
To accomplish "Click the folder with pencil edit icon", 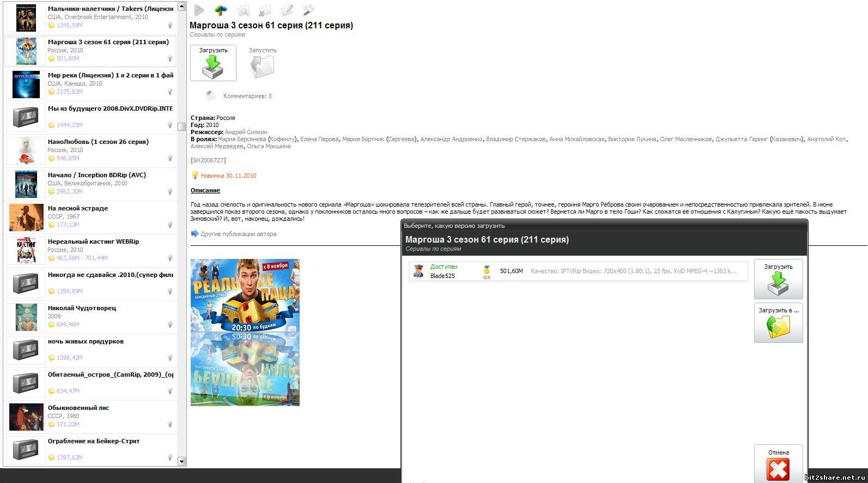I will click(287, 10).
